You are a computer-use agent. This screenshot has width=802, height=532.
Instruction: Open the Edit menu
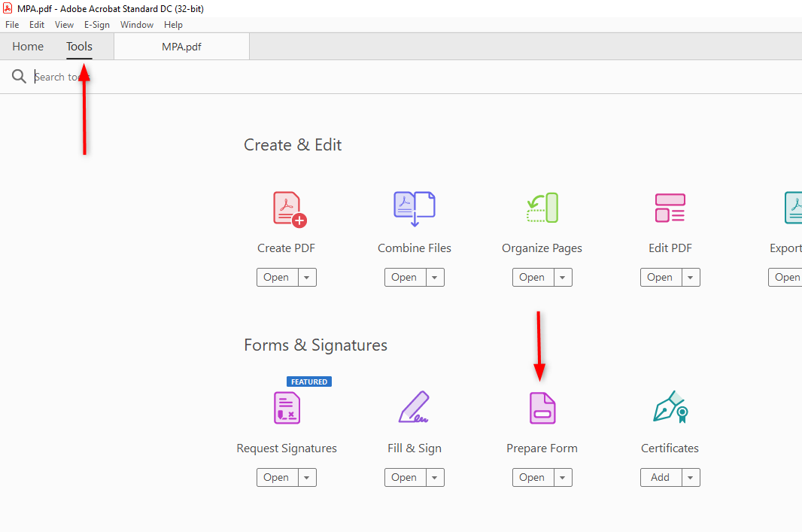coord(37,25)
